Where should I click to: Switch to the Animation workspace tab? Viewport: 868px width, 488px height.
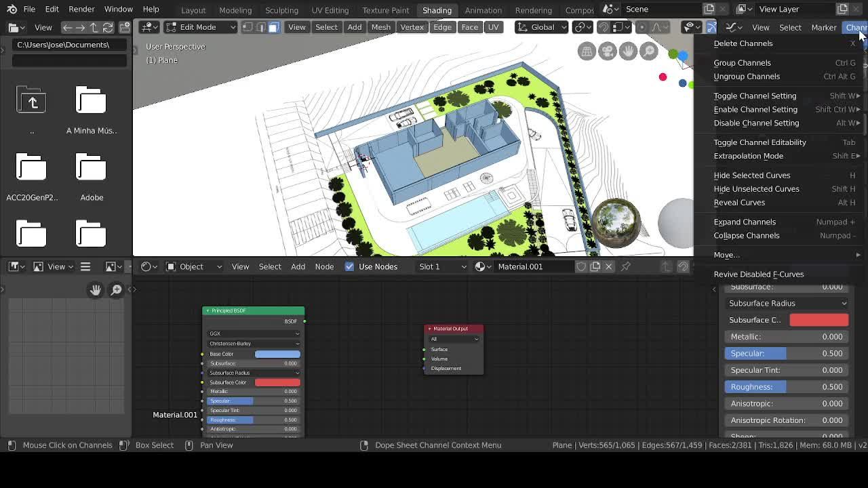click(x=484, y=10)
